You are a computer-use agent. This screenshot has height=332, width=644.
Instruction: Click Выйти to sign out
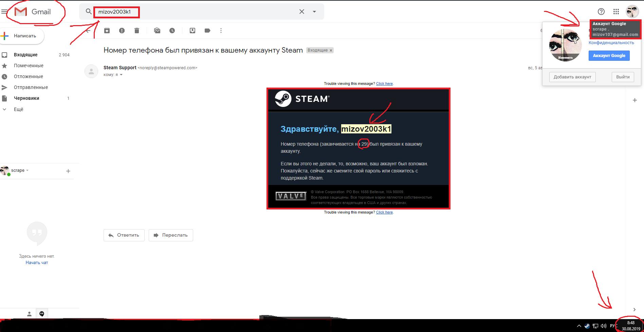[623, 77]
